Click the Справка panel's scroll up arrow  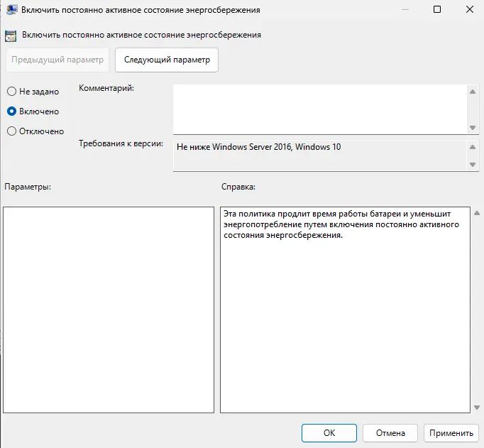pos(476,213)
